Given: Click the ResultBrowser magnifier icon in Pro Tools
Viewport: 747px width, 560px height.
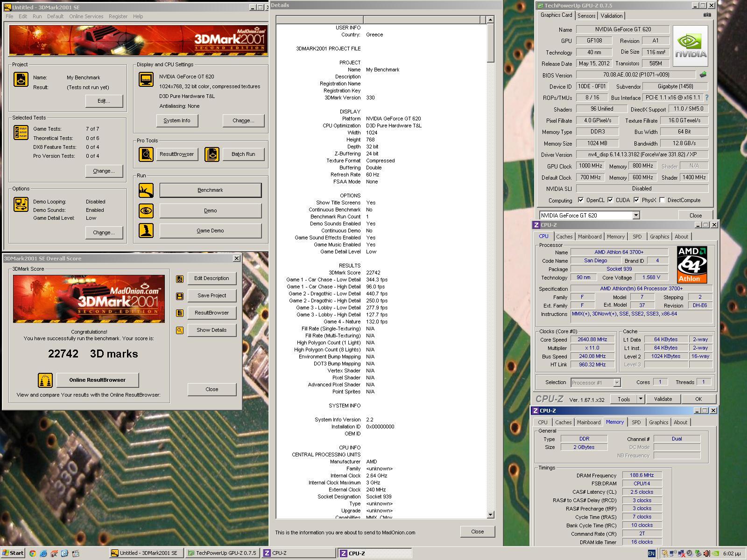Looking at the screenshot, I should pos(146,154).
